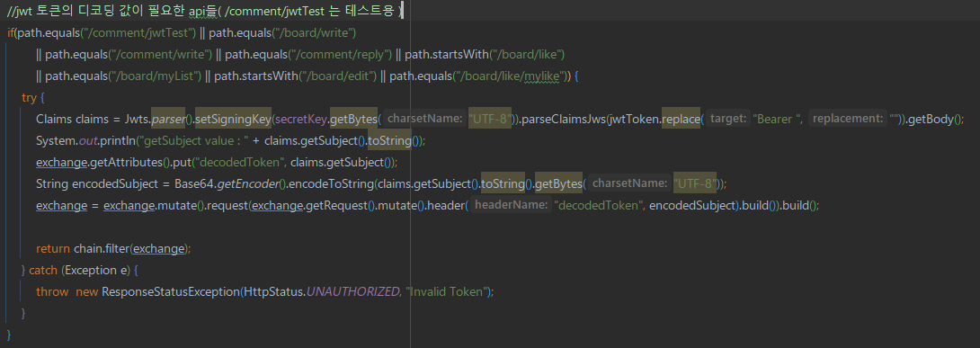Click the "/board/edit" string literal
The image size is (980, 348).
click(339, 76)
